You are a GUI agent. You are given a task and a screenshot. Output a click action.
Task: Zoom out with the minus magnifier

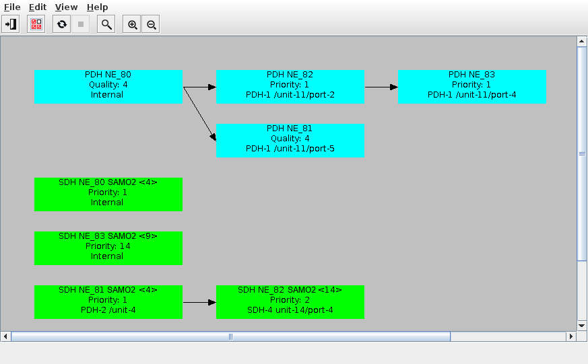(x=152, y=24)
